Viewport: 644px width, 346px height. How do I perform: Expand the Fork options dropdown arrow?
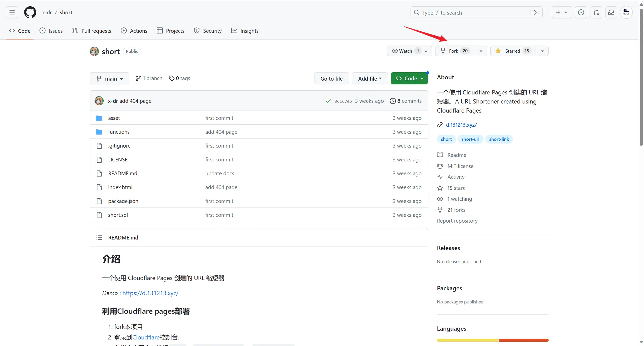(481, 51)
